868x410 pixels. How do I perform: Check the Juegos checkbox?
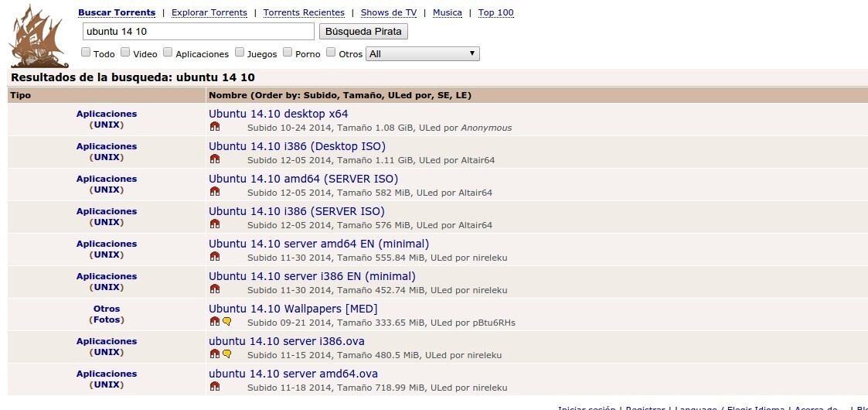pyautogui.click(x=240, y=52)
